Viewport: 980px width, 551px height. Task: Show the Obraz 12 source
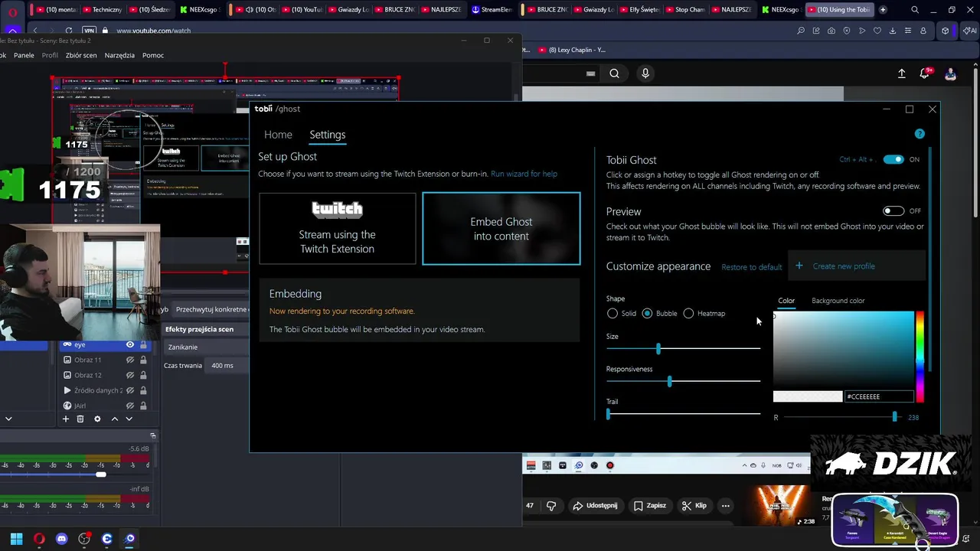tap(130, 375)
